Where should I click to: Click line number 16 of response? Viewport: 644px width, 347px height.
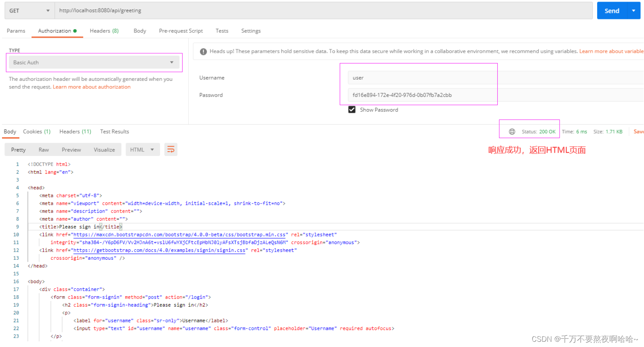pyautogui.click(x=16, y=282)
